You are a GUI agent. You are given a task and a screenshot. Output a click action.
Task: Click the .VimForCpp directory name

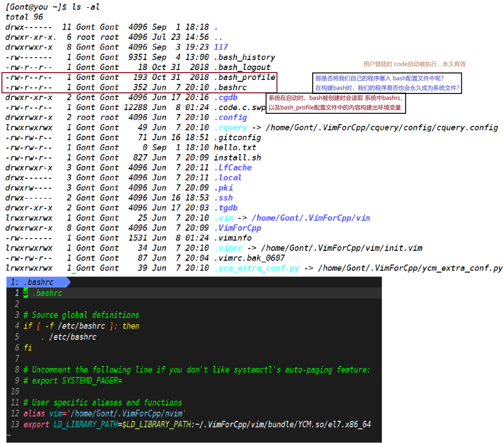tap(238, 228)
